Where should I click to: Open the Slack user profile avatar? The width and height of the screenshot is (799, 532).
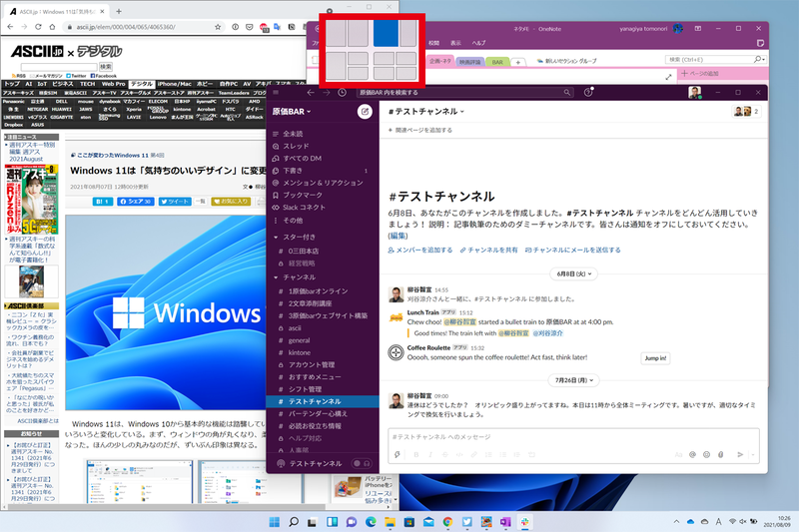point(694,92)
